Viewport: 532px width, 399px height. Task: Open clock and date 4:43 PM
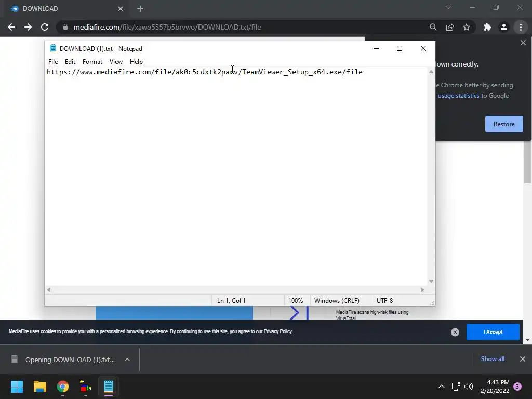click(495, 387)
